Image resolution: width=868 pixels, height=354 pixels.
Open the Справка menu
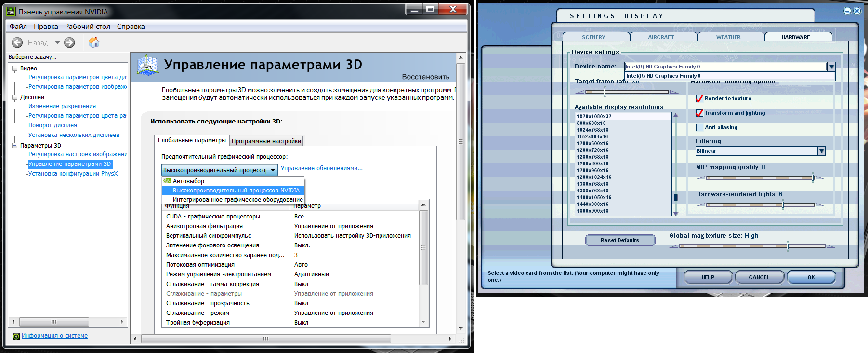131,27
